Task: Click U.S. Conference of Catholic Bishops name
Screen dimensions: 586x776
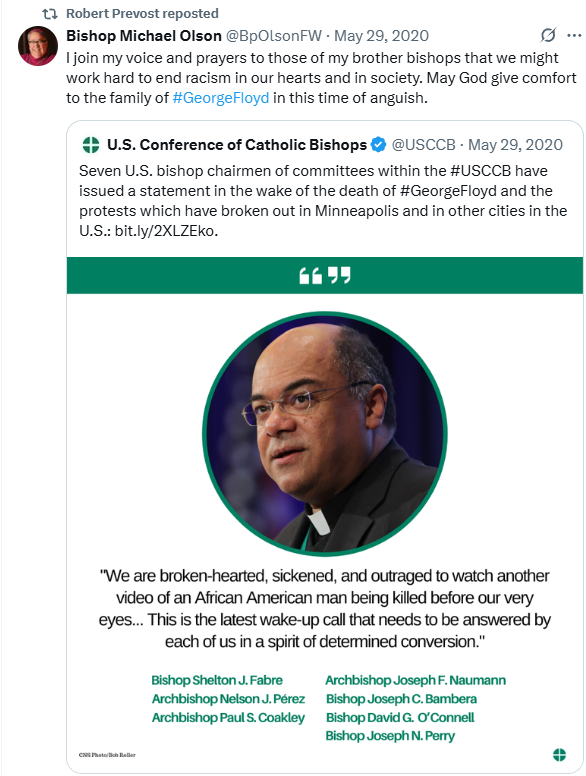Action: point(237,145)
